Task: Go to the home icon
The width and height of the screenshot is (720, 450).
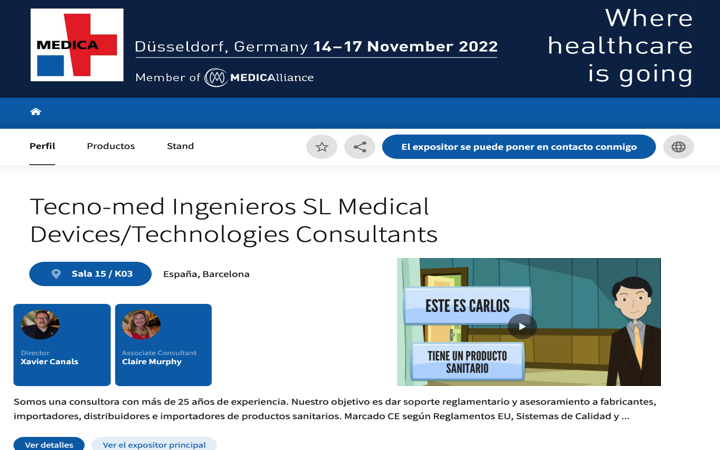Action: click(35, 112)
